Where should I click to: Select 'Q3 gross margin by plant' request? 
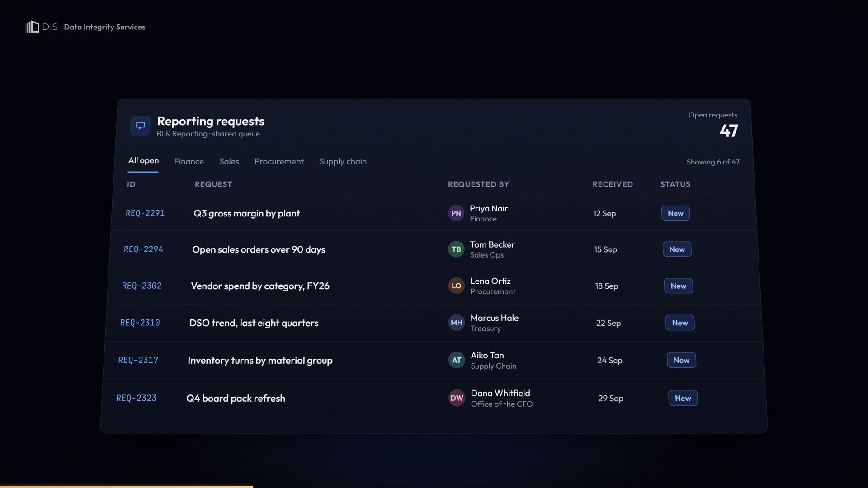click(246, 214)
